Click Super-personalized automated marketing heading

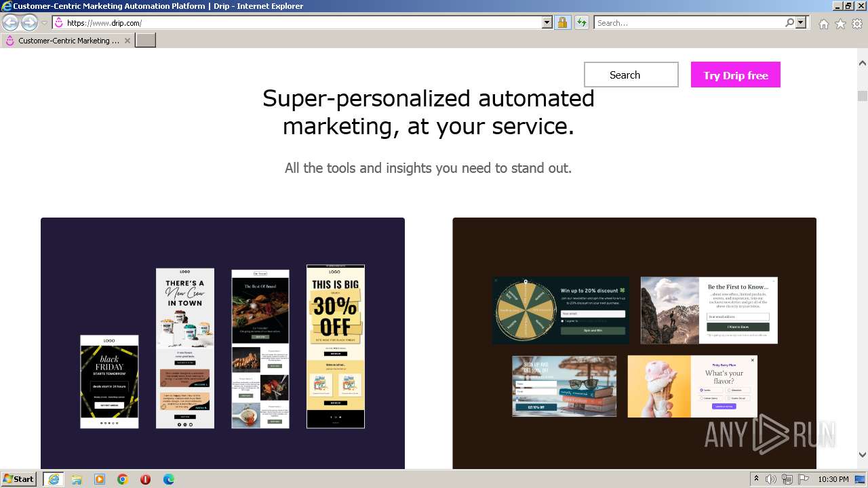pos(429,112)
